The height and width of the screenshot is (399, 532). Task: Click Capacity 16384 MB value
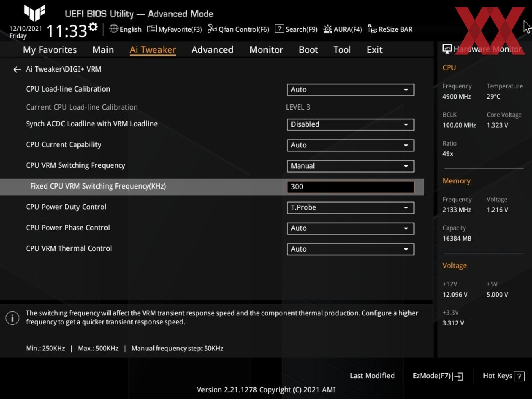tap(457, 238)
